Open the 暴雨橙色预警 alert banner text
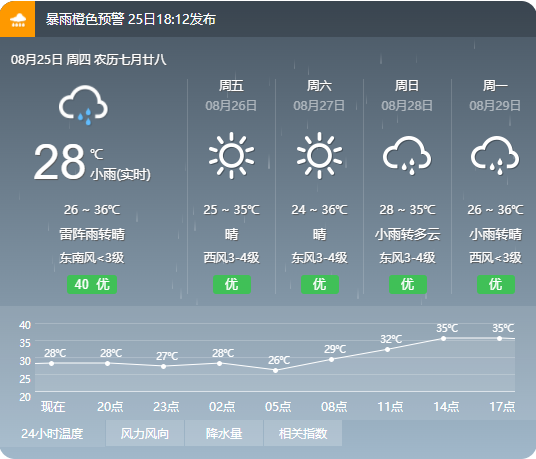Screen dimensions: 536x459 [x=131, y=19]
